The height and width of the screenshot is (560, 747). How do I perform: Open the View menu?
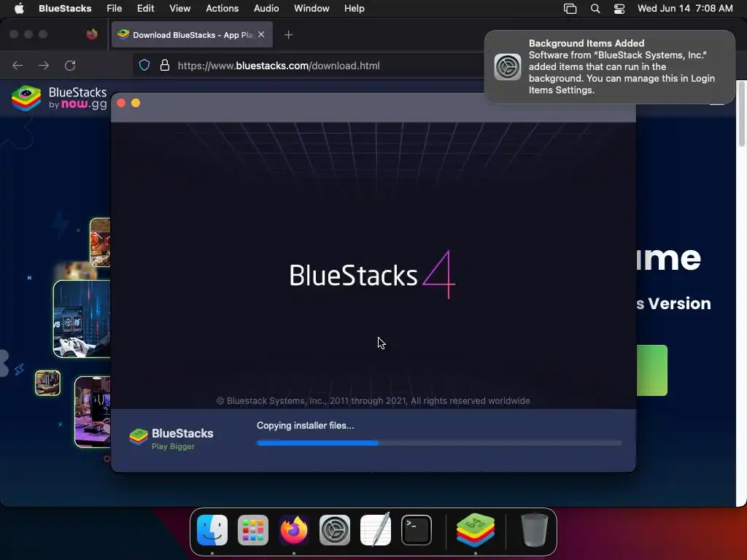click(179, 9)
